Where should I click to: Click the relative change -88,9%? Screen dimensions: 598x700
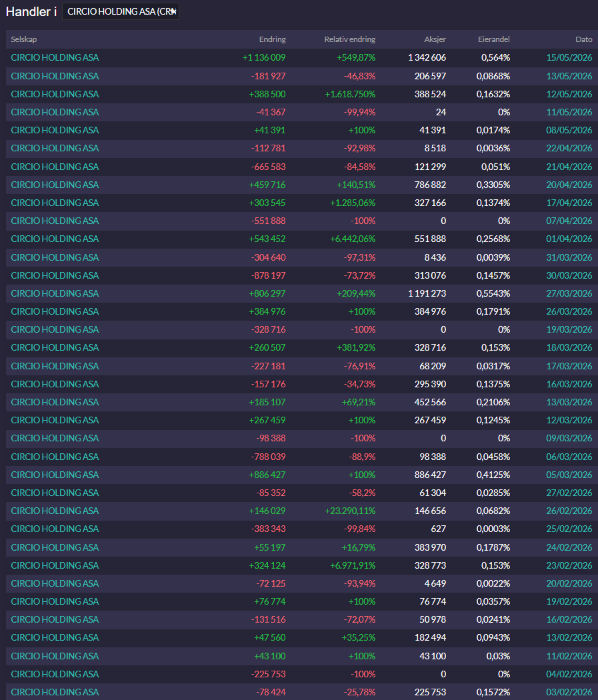pyautogui.click(x=361, y=457)
